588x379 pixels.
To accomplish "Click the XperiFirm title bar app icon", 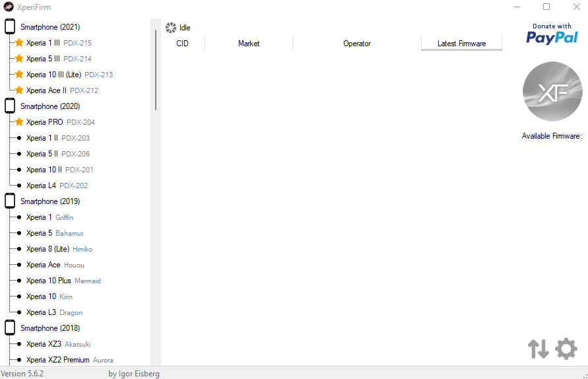I will tap(9, 7).
